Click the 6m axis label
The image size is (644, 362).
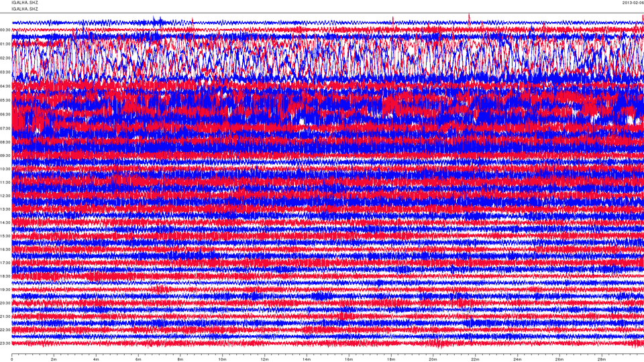[x=138, y=359]
